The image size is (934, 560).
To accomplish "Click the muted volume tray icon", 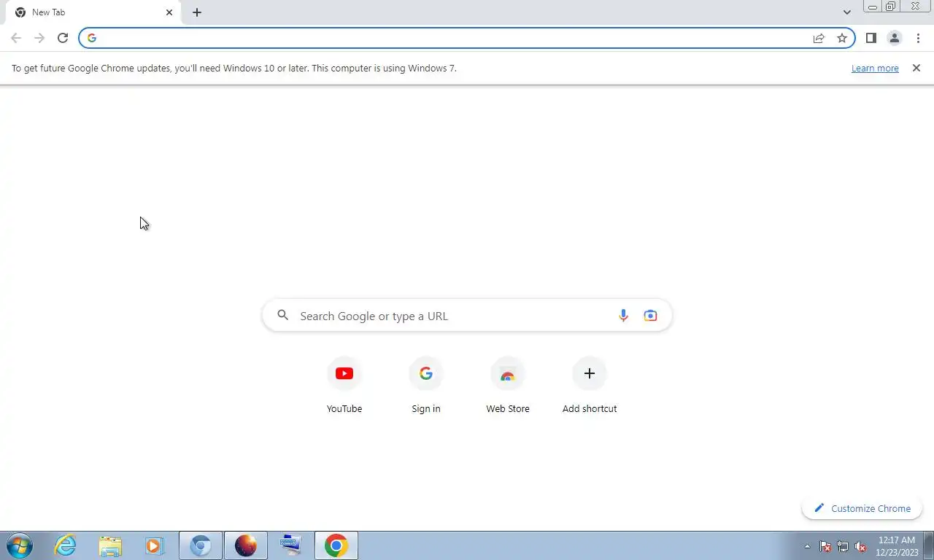I will tap(860, 546).
